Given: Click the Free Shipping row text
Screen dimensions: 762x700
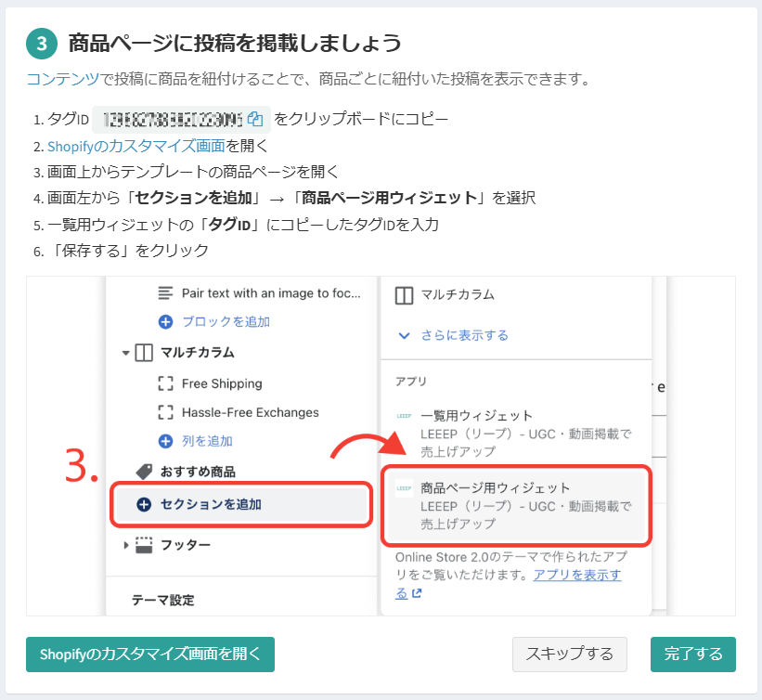Looking at the screenshot, I should click(x=222, y=383).
